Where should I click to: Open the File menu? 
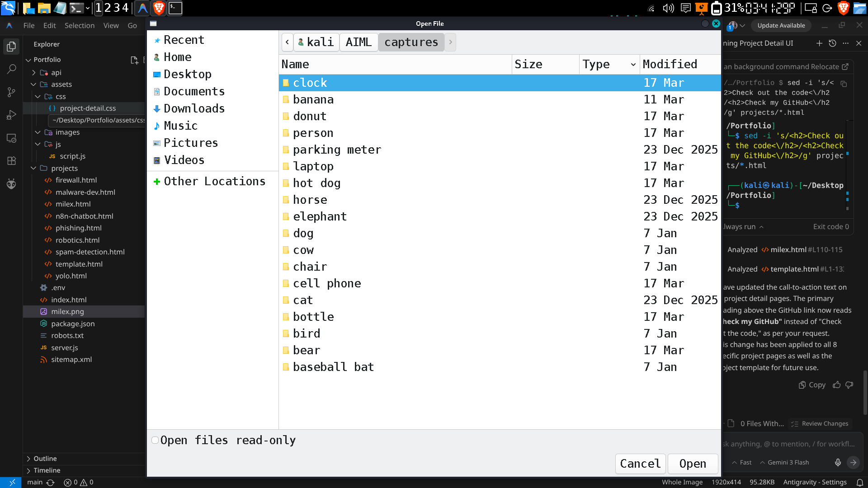coord(29,26)
